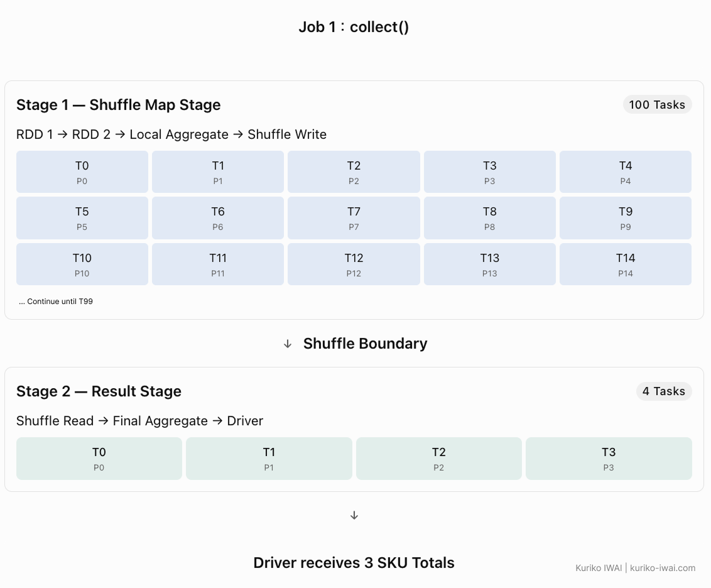The width and height of the screenshot is (711, 588).
Task: Select the Stage 2 — Result Stage heading
Action: 99,391
